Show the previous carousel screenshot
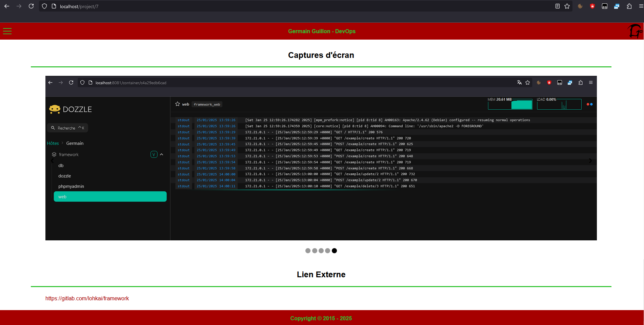 [52, 160]
